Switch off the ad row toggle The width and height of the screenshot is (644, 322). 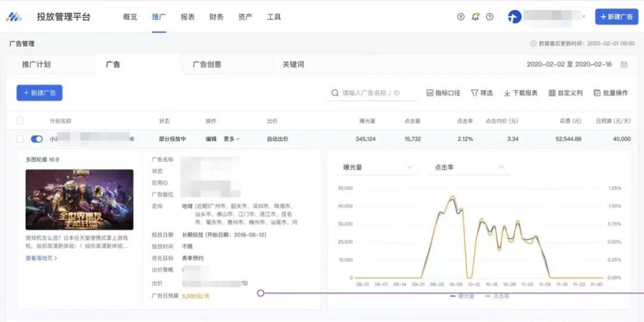[x=36, y=139]
